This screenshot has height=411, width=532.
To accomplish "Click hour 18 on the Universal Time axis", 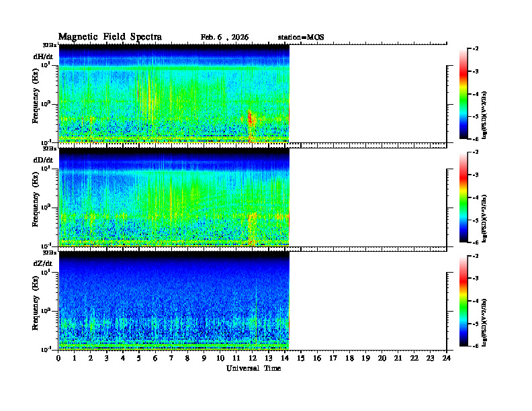I will (x=349, y=359).
